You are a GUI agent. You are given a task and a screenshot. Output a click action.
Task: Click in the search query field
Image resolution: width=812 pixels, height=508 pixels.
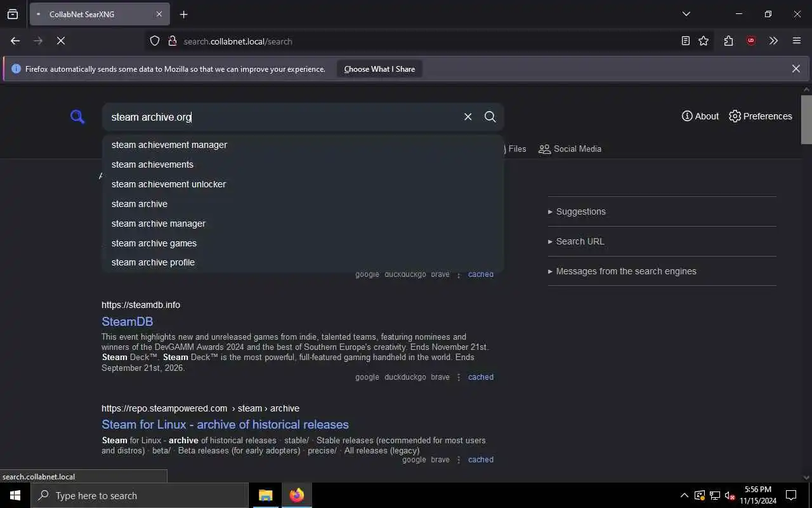pyautogui.click(x=282, y=117)
